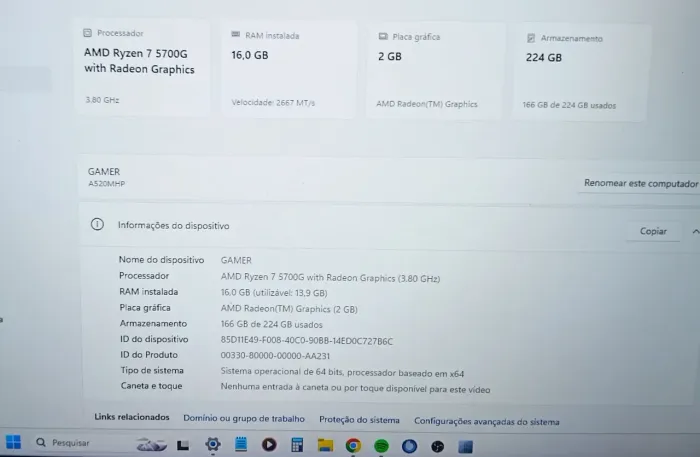The width and height of the screenshot is (700, 457).
Task: Click the product ID 00330-80000-00000-AA231
Action: coord(275,356)
